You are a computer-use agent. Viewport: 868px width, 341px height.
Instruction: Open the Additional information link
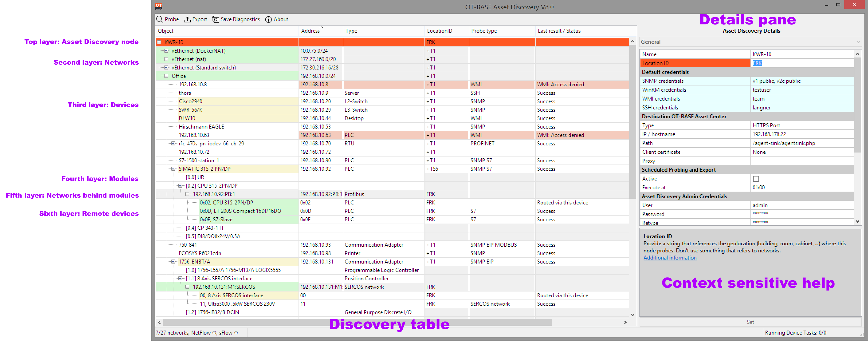(670, 258)
